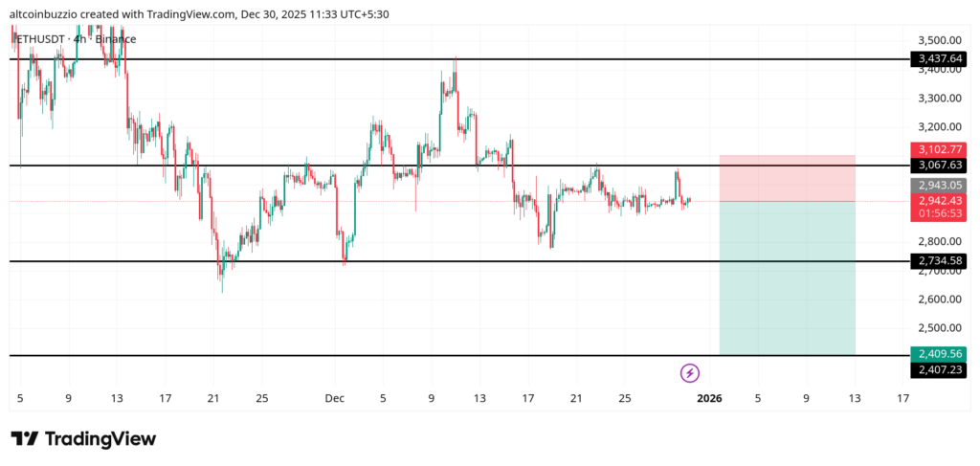The height and width of the screenshot is (466, 980).
Task: Click the green profit target zone
Action: tap(787, 277)
